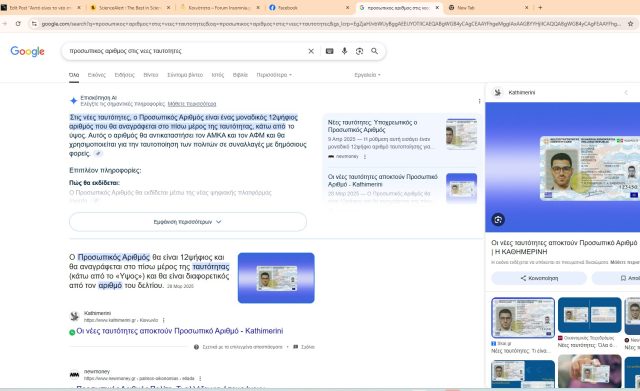Close the ScienceAlert tab

[x=168, y=7]
